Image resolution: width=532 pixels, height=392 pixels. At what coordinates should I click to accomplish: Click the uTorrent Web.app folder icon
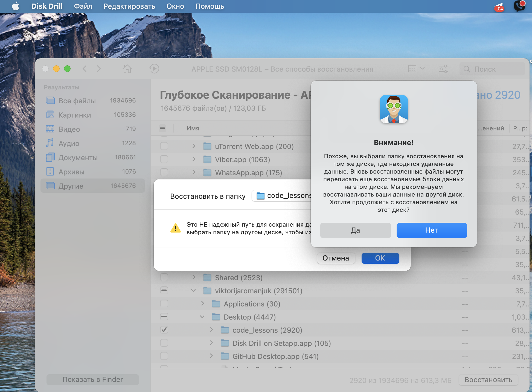pyautogui.click(x=207, y=146)
